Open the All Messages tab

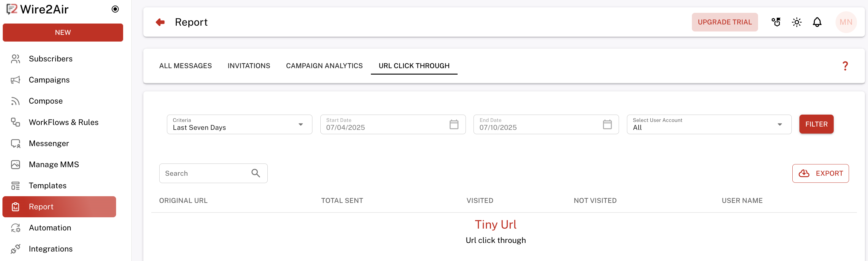click(x=185, y=66)
